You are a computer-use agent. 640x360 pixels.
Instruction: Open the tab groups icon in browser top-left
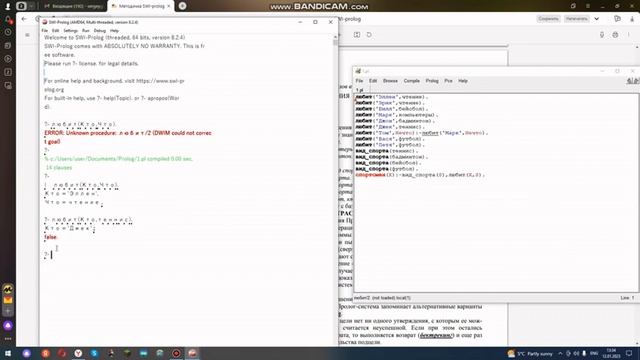click(x=21, y=6)
